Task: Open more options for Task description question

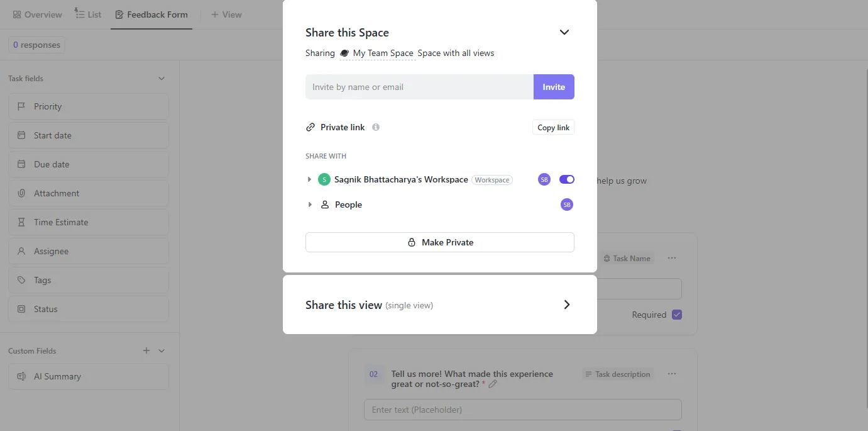Action: [672, 374]
